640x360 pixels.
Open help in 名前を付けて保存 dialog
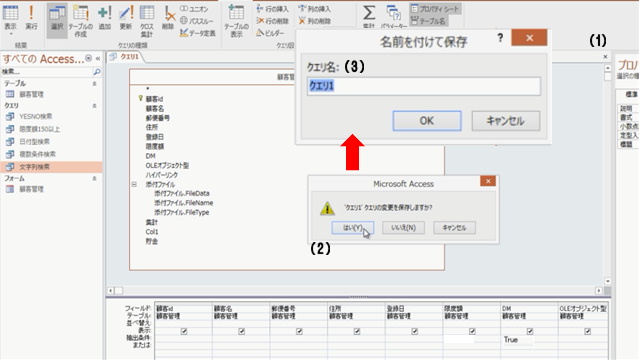coord(500,38)
